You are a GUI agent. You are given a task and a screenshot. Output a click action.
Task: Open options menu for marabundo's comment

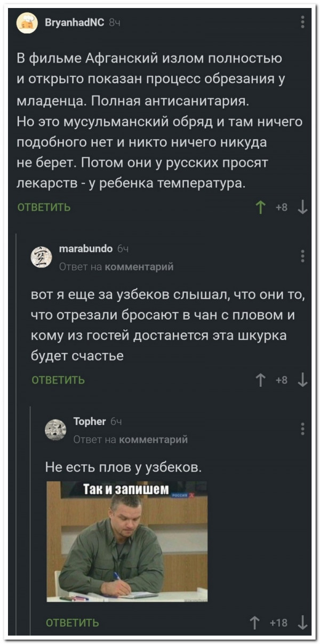(302, 256)
